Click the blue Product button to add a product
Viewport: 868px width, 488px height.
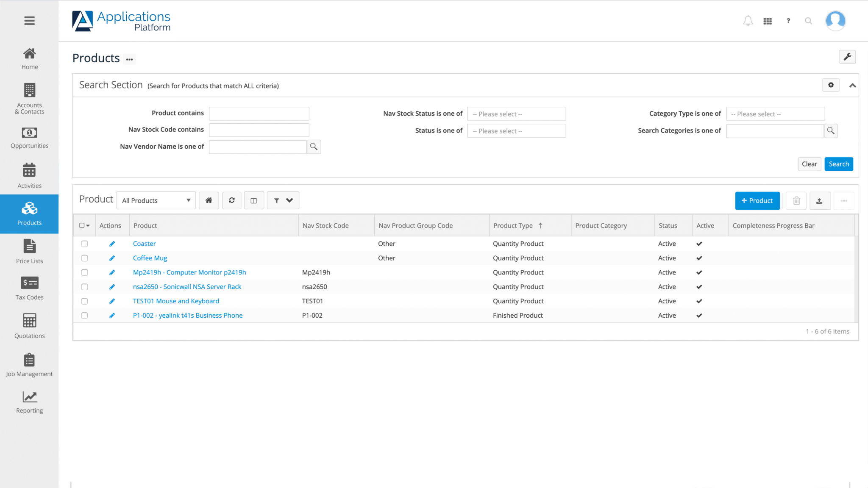tap(757, 200)
